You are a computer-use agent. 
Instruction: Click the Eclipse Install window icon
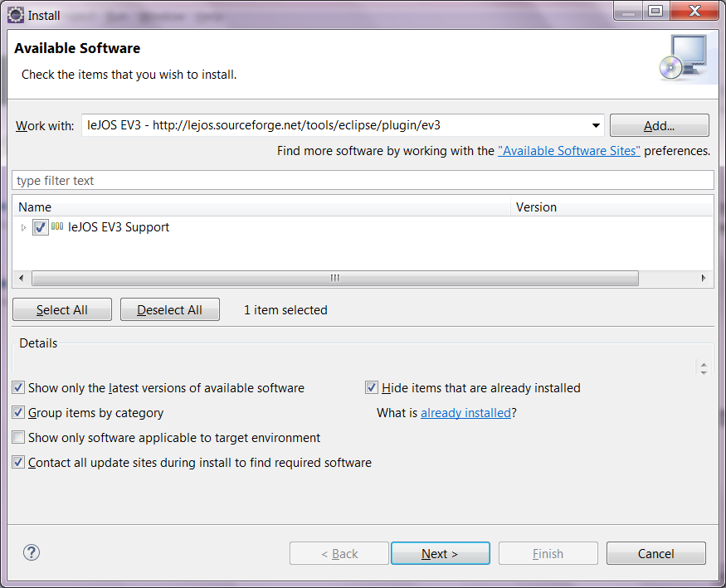(15, 15)
